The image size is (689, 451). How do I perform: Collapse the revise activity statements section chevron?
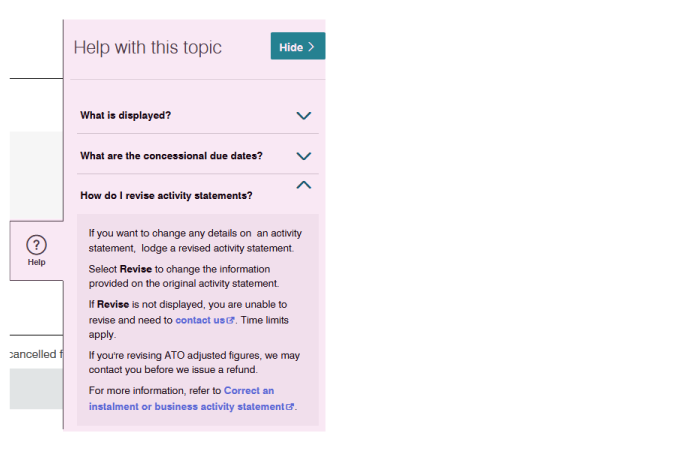pyautogui.click(x=304, y=185)
